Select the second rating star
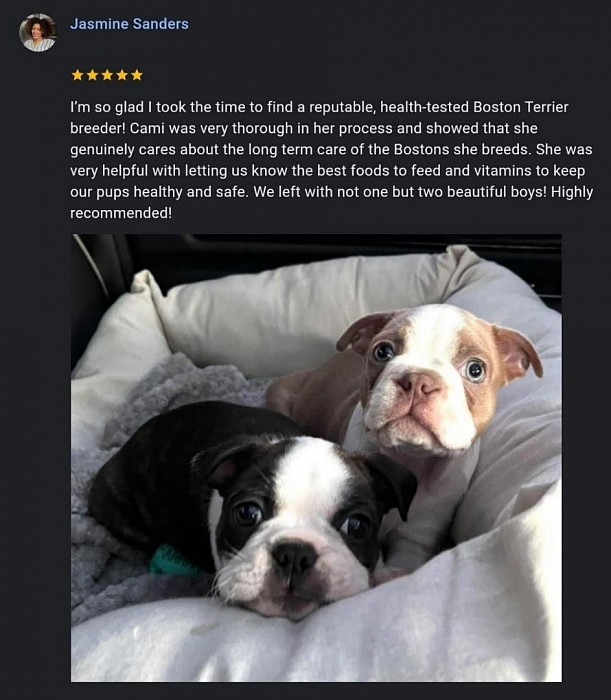This screenshot has width=611, height=700. (92, 75)
